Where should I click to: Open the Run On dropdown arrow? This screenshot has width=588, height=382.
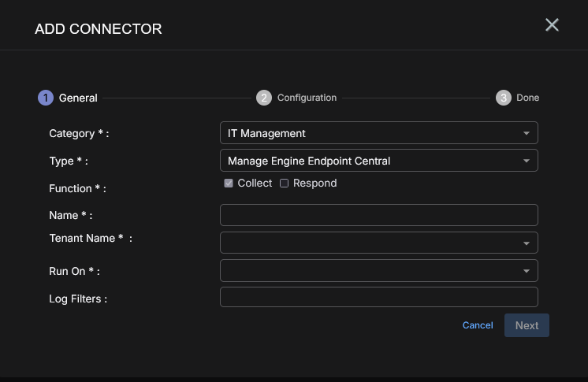526,271
